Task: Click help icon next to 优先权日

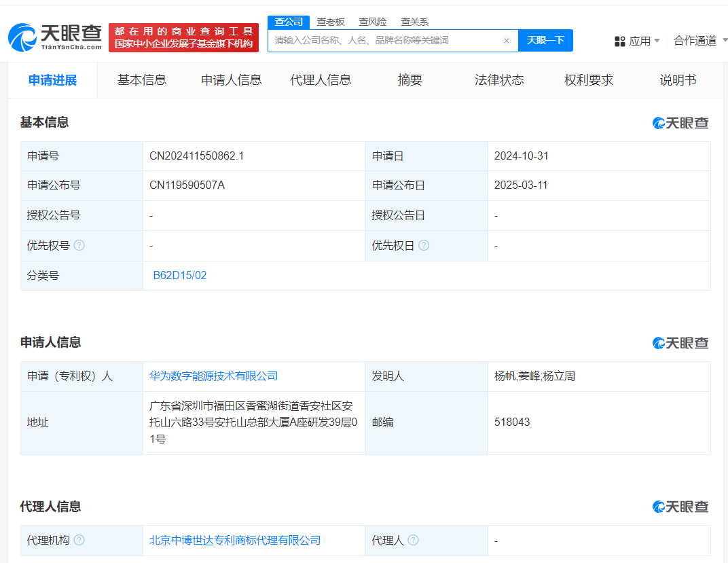Action: [x=424, y=245]
